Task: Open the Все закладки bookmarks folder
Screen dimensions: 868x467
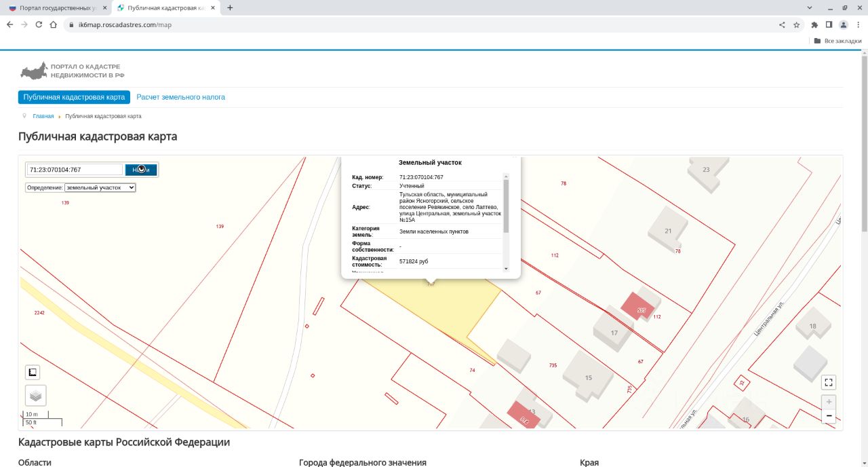Action: 837,41
